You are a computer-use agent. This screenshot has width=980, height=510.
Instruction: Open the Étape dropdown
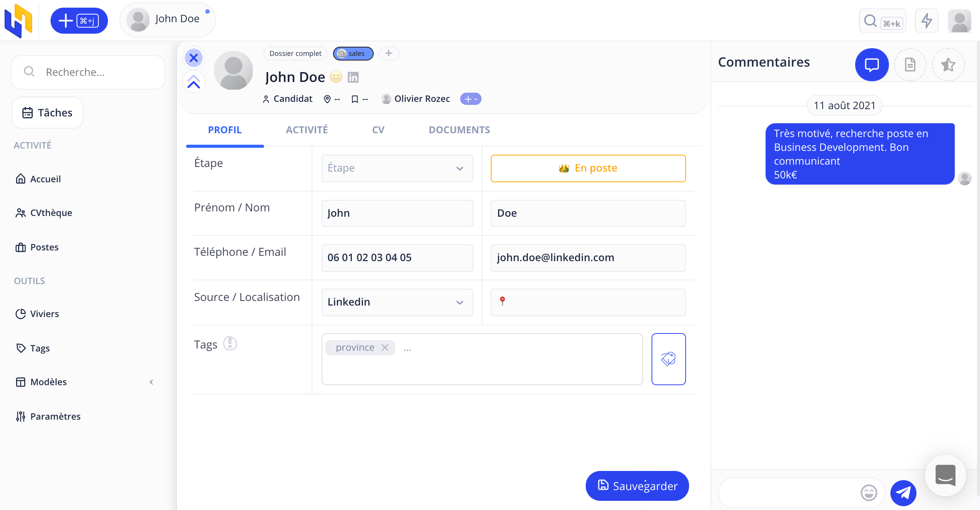[397, 168]
